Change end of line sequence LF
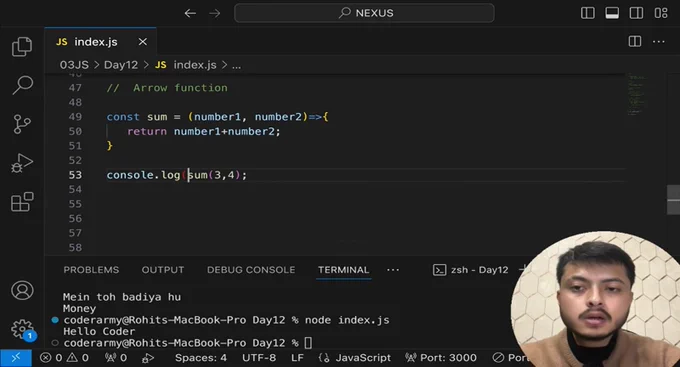Image resolution: width=680 pixels, height=367 pixels. click(x=297, y=358)
